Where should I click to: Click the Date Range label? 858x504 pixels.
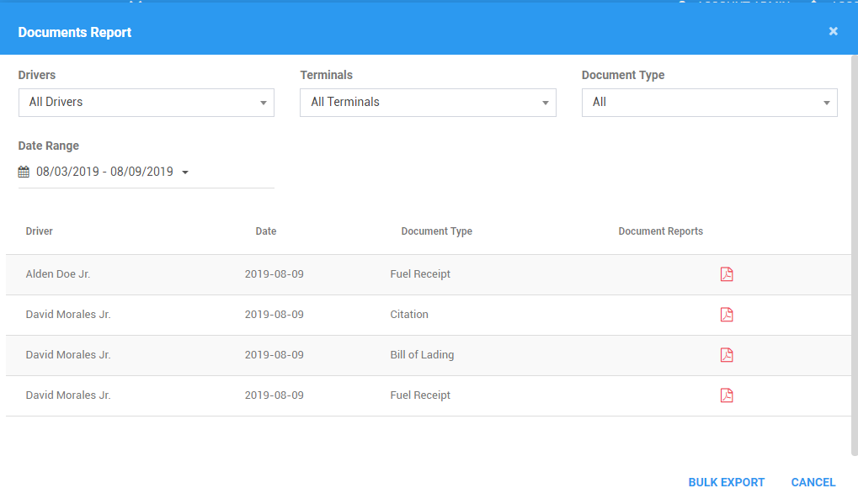[x=49, y=146]
